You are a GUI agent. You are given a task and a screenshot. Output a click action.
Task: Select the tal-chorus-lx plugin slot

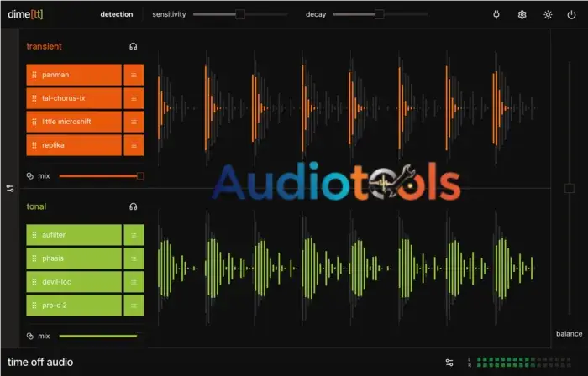(74, 98)
